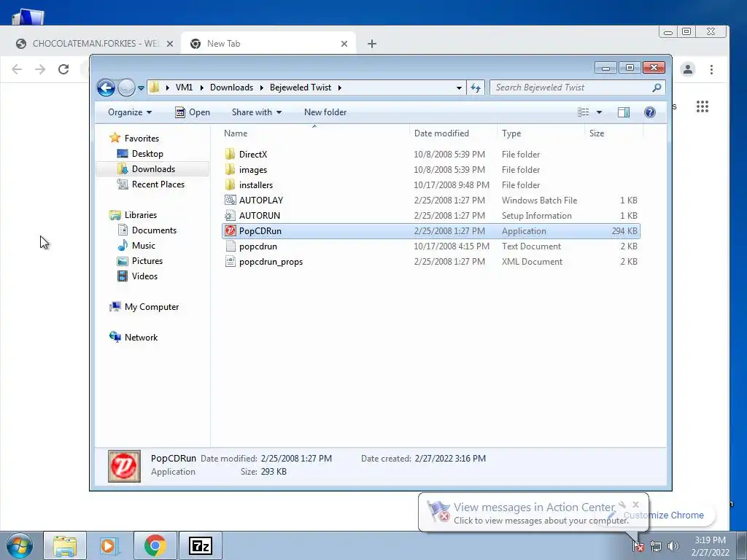Dismiss the Action Center notification balloon
Screen dimensions: 747x560
635,505
